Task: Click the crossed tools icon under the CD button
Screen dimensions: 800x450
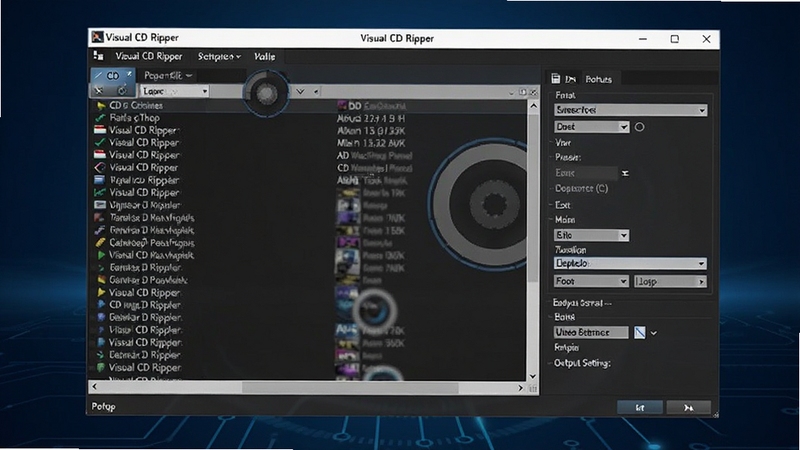Action: pyautogui.click(x=99, y=91)
